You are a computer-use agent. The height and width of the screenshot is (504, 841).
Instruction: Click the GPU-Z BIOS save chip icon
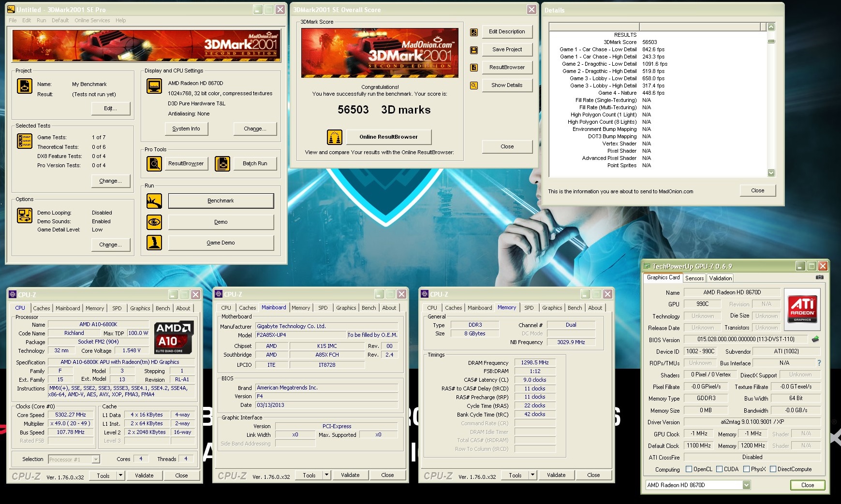coord(815,339)
